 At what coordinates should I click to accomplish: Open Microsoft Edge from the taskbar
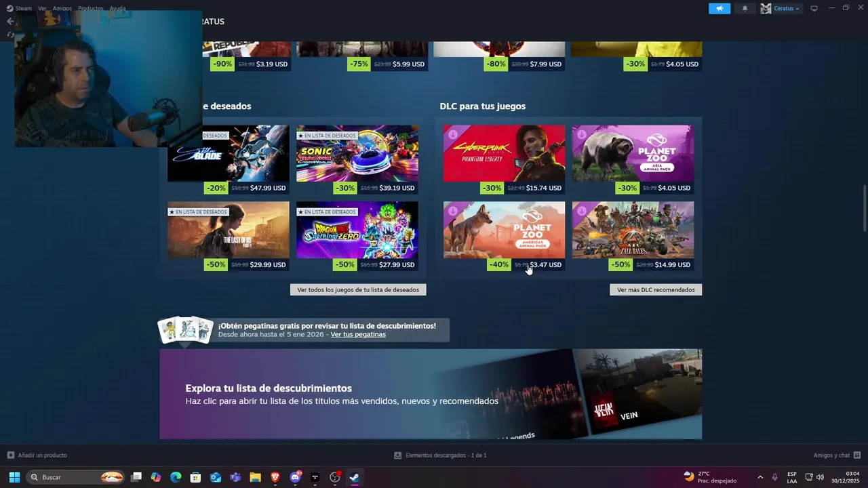pos(176,477)
